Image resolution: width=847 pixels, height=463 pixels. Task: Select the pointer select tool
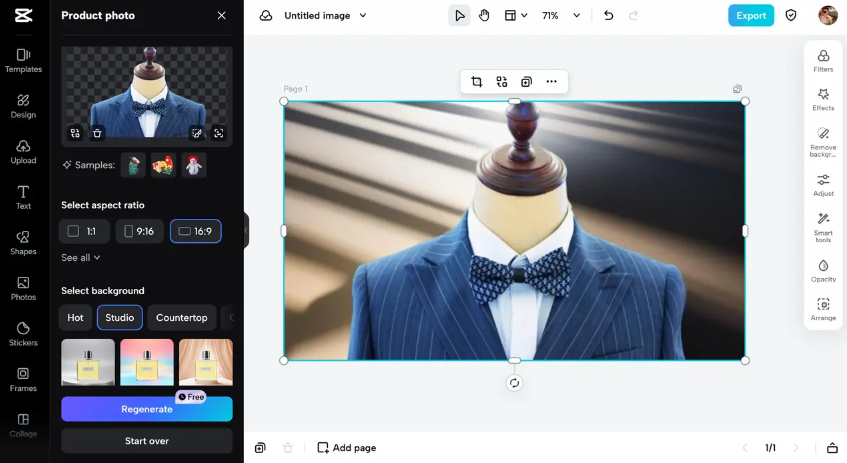click(x=459, y=16)
